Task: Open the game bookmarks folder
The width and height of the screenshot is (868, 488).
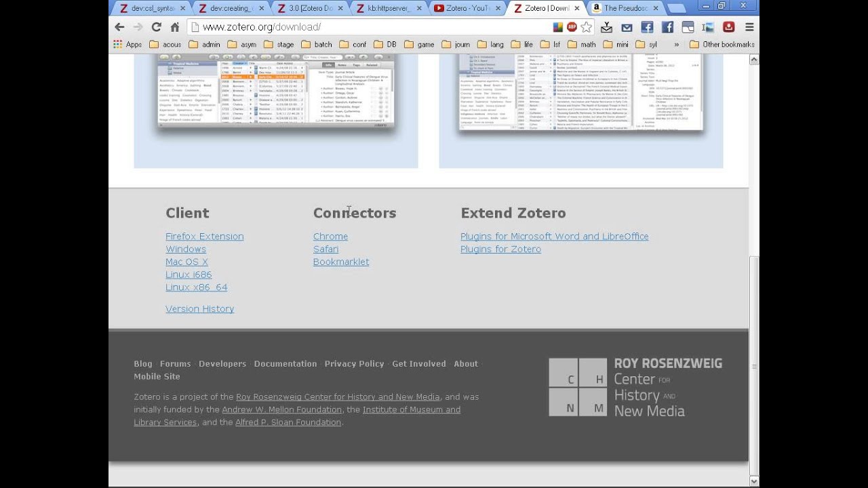Action: coord(419,45)
